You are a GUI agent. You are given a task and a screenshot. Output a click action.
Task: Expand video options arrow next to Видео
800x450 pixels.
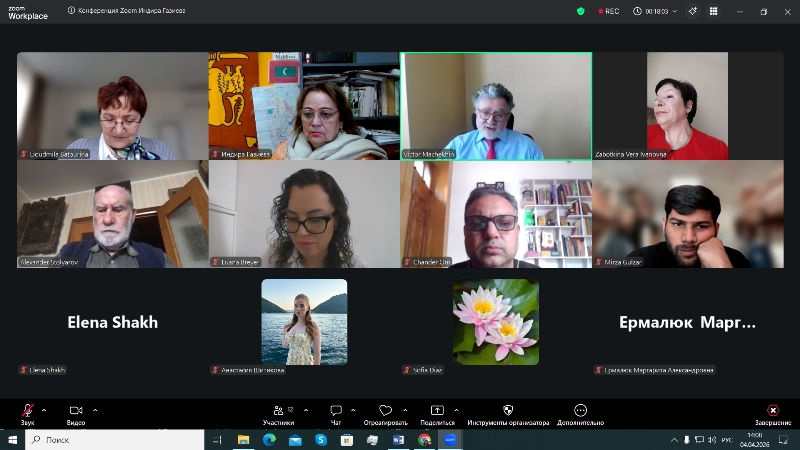pyautogui.click(x=95, y=409)
